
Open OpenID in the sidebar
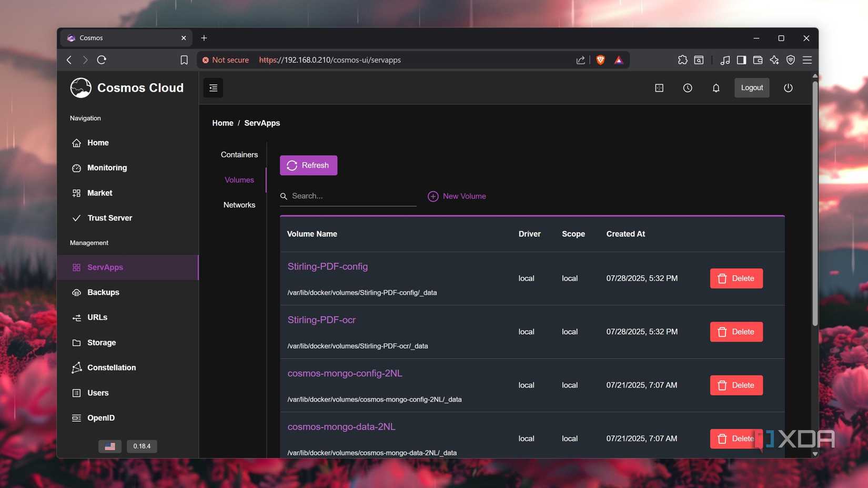coord(128,418)
